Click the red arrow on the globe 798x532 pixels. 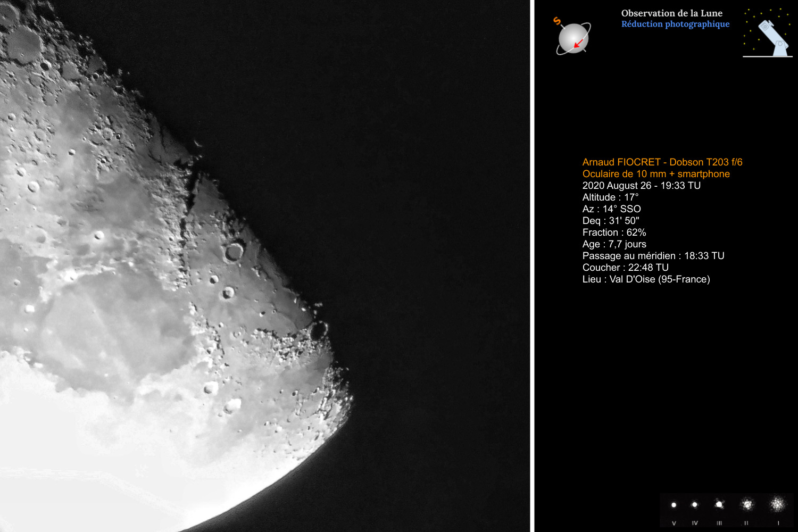[579, 43]
